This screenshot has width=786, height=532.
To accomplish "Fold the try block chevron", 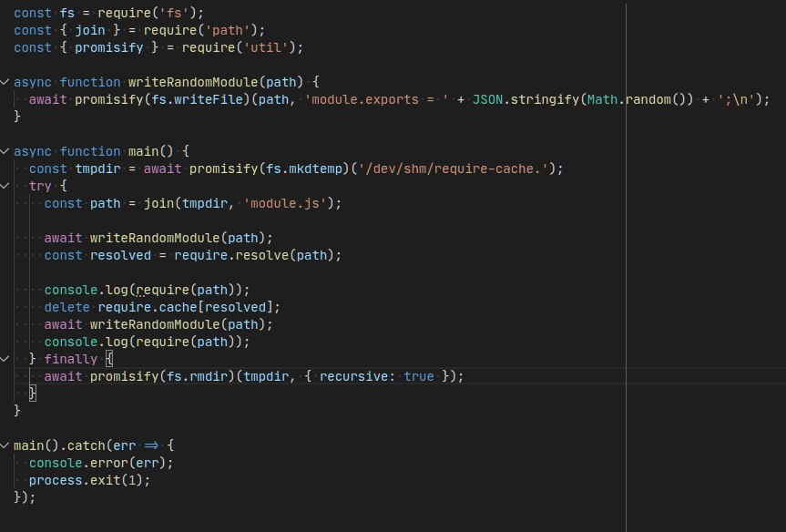I will point(5,186).
